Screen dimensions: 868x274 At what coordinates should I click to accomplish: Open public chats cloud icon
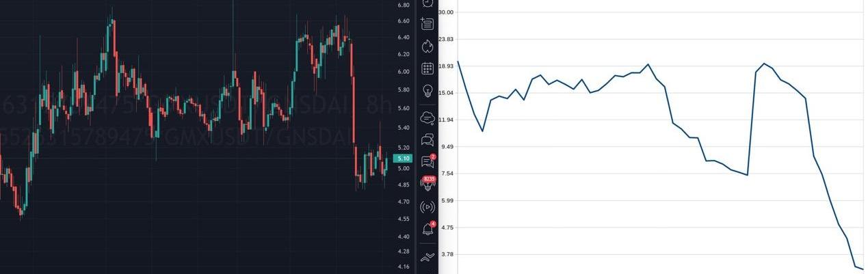[x=428, y=117]
